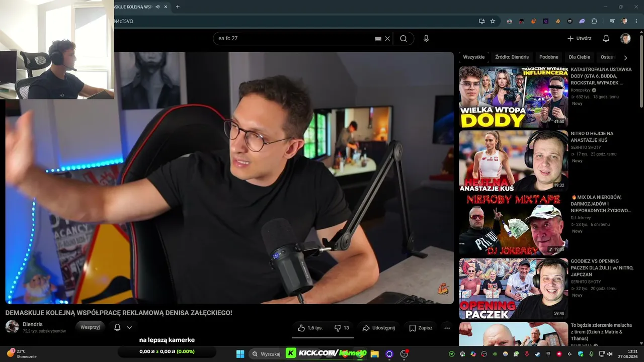This screenshot has height=362, width=644.
Task: Open YouTube notifications bell
Action: [x=606, y=39]
